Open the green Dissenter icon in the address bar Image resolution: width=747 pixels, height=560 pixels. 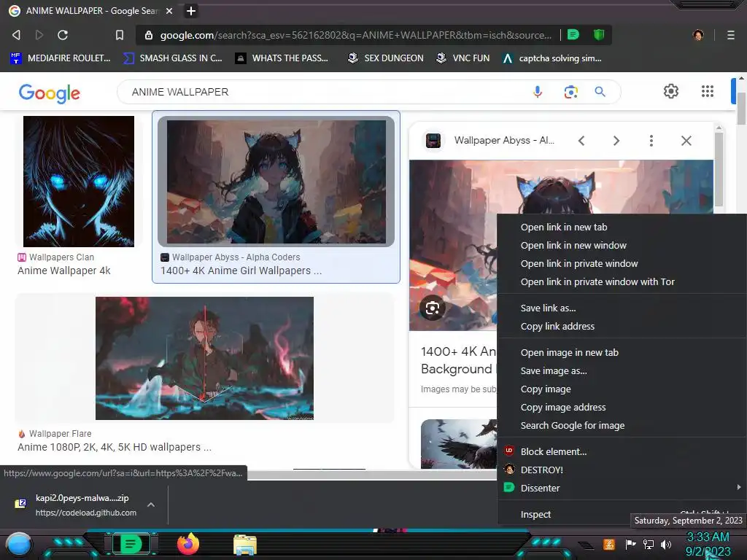pos(573,34)
